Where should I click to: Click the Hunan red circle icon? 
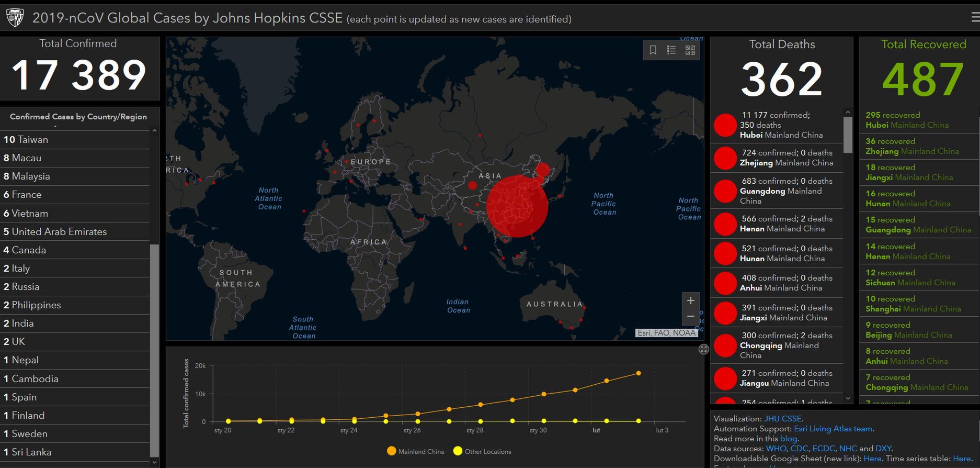point(725,254)
